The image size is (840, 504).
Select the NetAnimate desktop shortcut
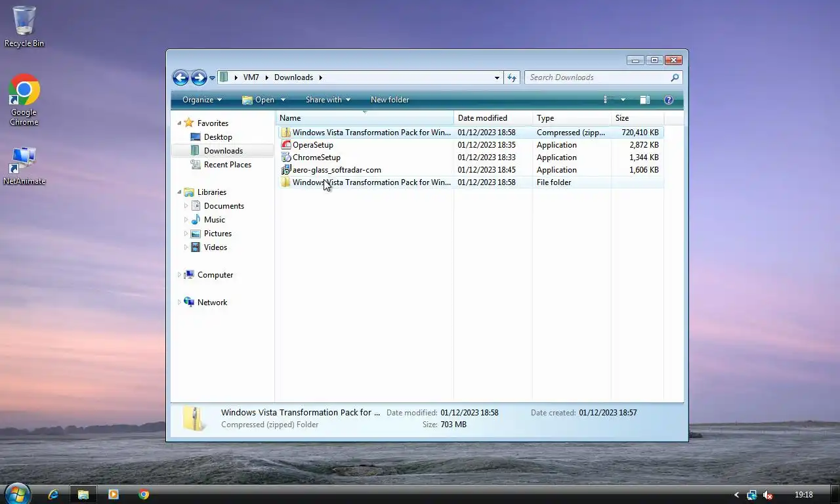24,165
